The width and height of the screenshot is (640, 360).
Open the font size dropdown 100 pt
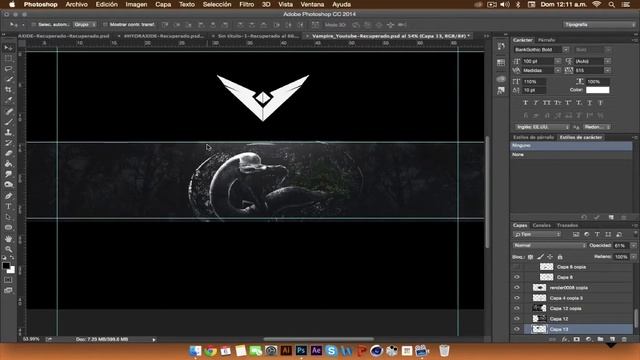tap(558, 61)
